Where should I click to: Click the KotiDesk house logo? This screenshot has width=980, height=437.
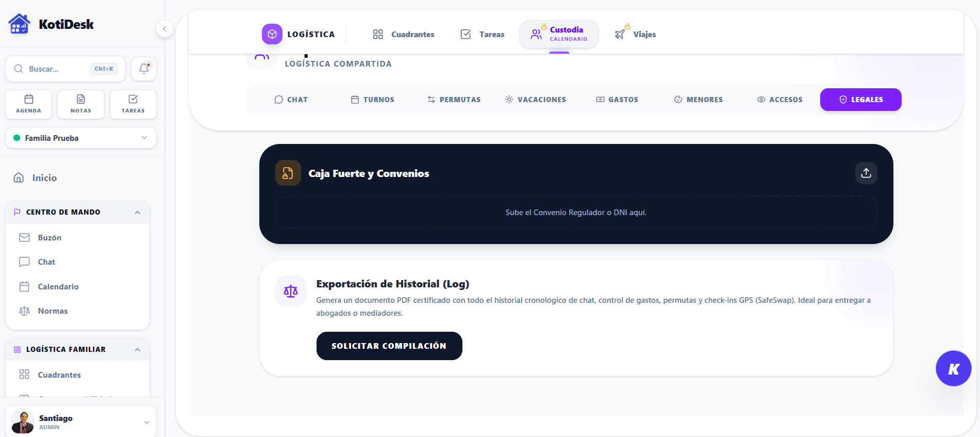point(20,24)
